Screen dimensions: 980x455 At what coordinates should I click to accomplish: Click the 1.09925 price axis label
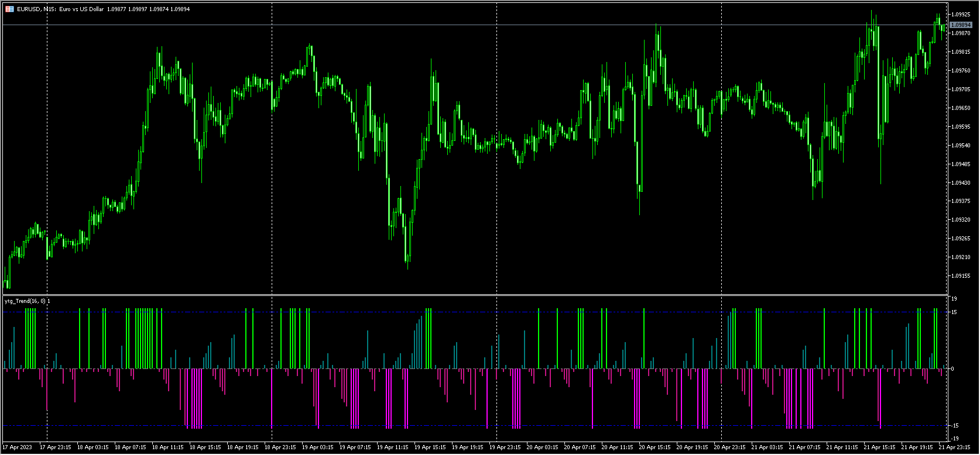(x=961, y=14)
